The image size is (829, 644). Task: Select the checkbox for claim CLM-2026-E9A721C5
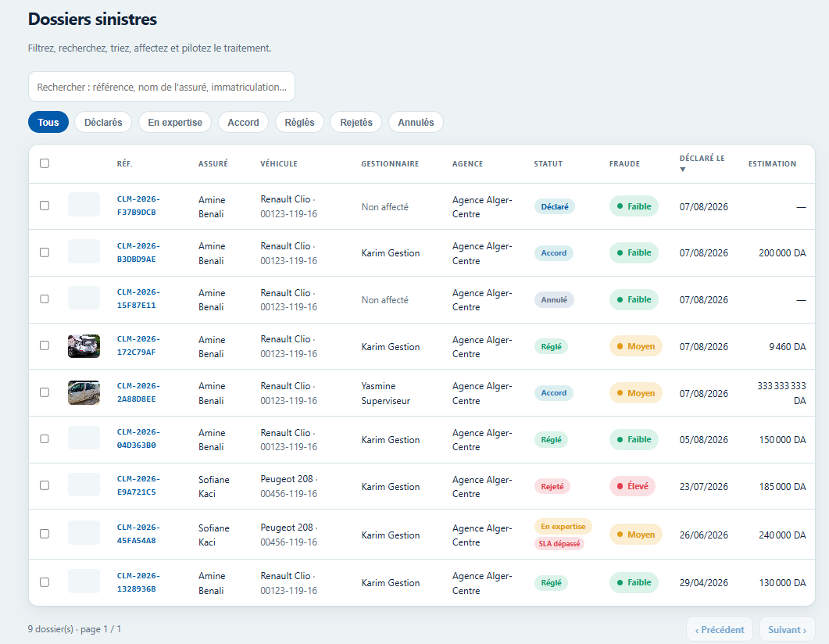click(45, 485)
